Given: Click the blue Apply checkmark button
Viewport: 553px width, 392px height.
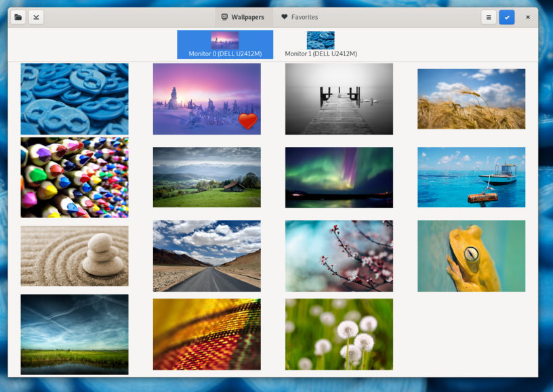Looking at the screenshot, I should pos(507,17).
